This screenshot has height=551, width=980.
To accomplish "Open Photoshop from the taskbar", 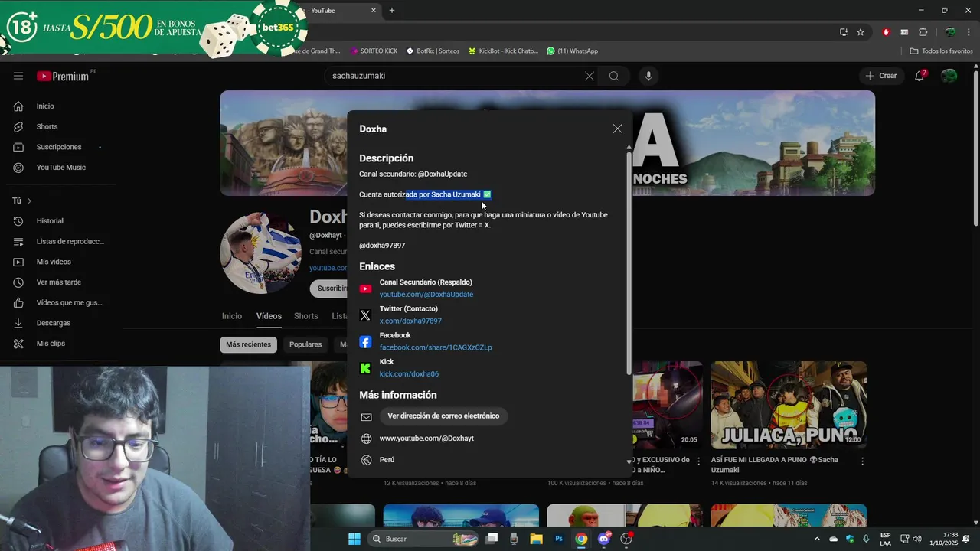I will 559,539.
